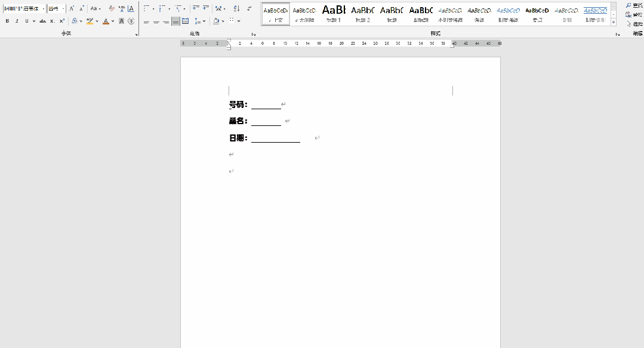The height and width of the screenshot is (348, 644).
Task: Click the Find button in the editing group
Action: 634,5
